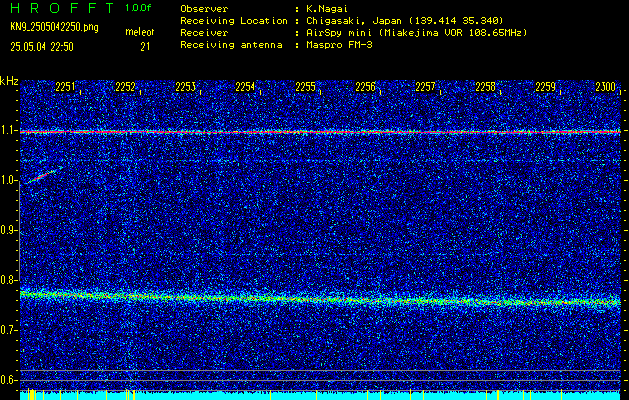Click the HROFFT title text

[x=63, y=8]
